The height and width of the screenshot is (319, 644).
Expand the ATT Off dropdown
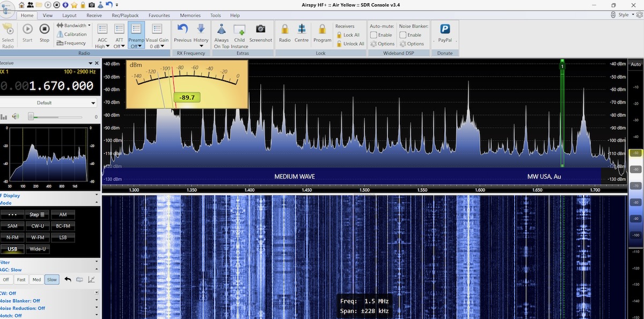point(119,46)
